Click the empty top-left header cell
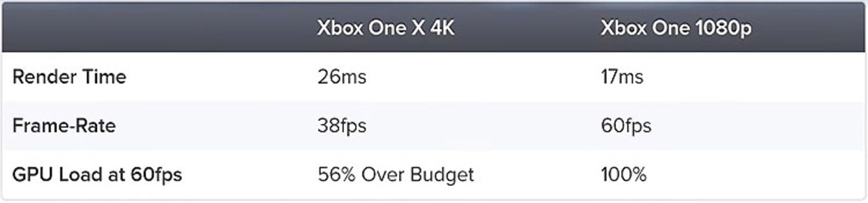 pyautogui.click(x=154, y=28)
